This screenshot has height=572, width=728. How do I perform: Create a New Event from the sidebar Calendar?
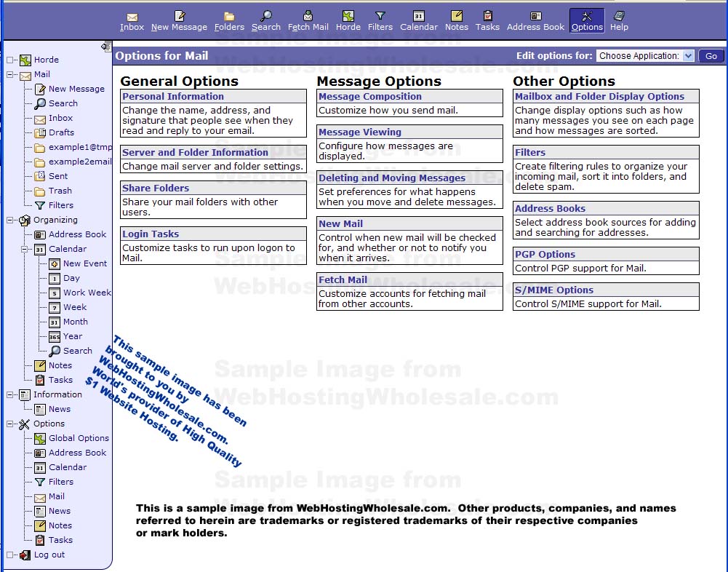tap(85, 263)
